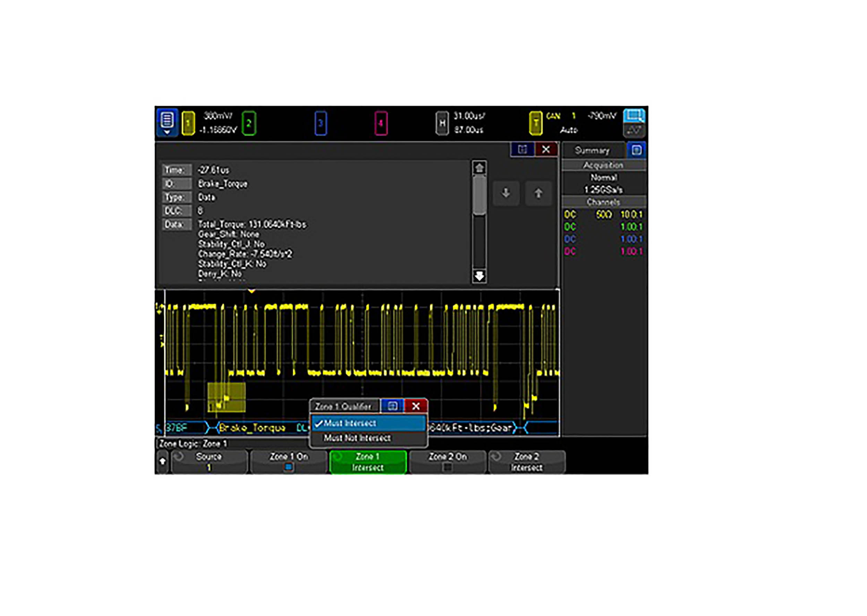Open the yellow trigger T settings
Image resolution: width=867 pixels, height=616 pixels.
(535, 123)
